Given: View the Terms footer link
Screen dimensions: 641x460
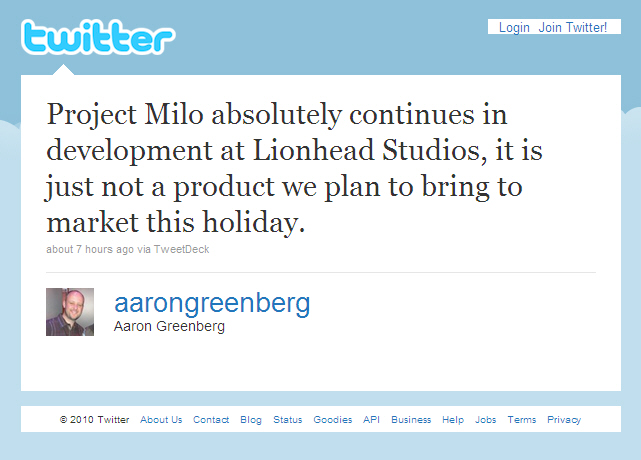Looking at the screenshot, I should [521, 420].
